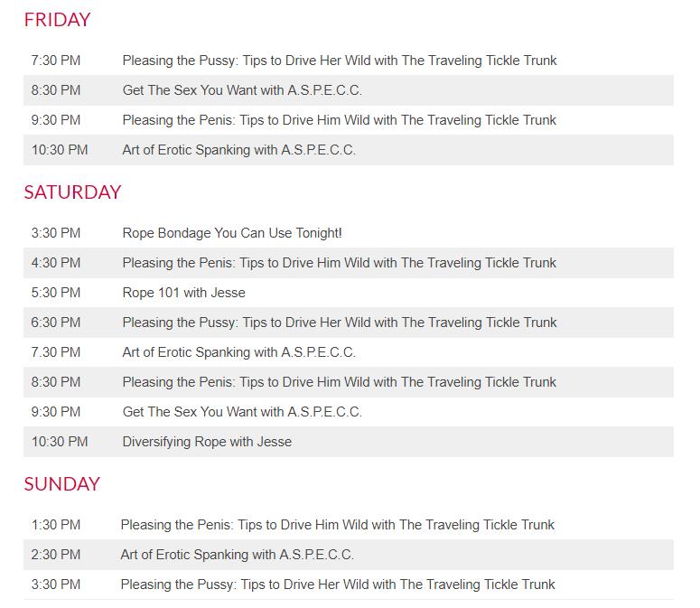Viewport: 700px width, 608px height.
Task: Select Friday 7:30 PM Pleasing the Pussy session
Action: [339, 61]
